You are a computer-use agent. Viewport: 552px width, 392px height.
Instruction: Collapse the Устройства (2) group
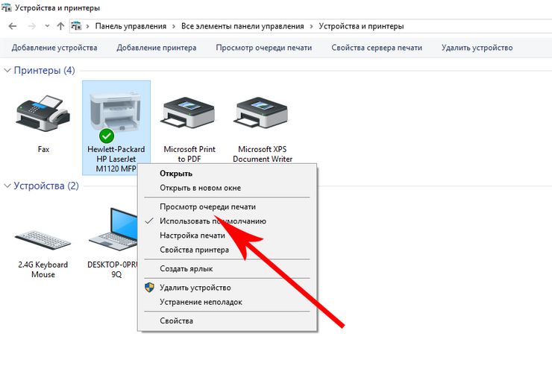coord(7,186)
